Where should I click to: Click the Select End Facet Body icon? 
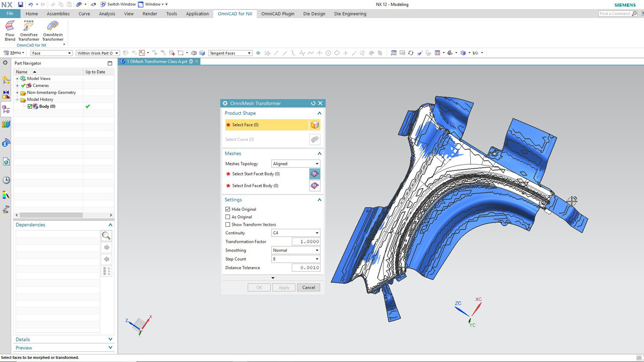click(x=314, y=186)
